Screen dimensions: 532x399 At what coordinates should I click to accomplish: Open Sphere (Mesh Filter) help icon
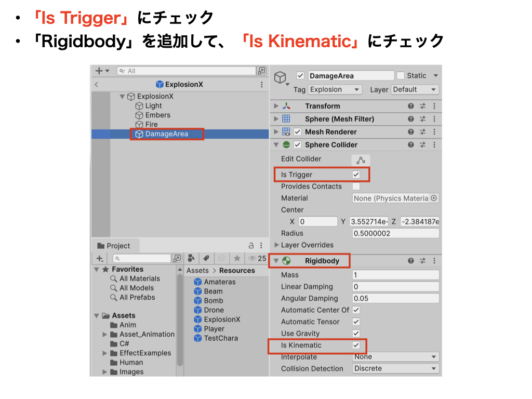(411, 119)
